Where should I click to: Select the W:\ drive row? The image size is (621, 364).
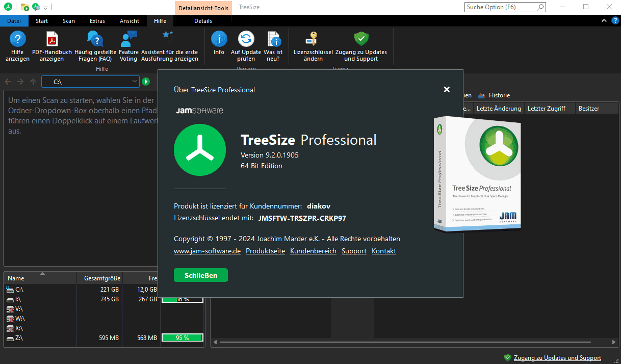[105, 319]
